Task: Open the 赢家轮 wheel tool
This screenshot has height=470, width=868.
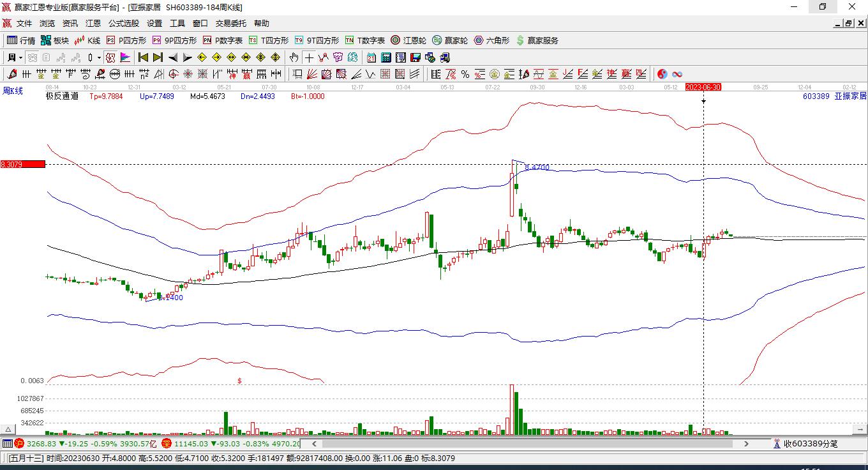Action: click(450, 40)
